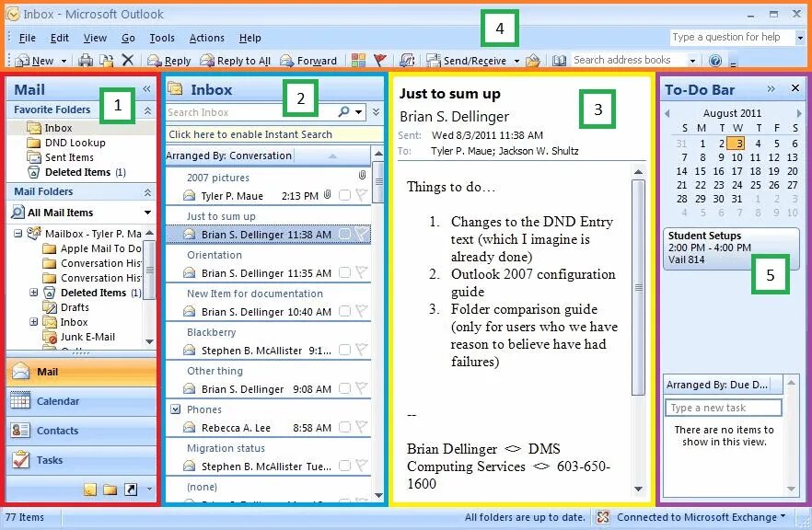The height and width of the screenshot is (530, 812).
Task: Go to next month in calendar
Action: pyautogui.click(x=799, y=113)
